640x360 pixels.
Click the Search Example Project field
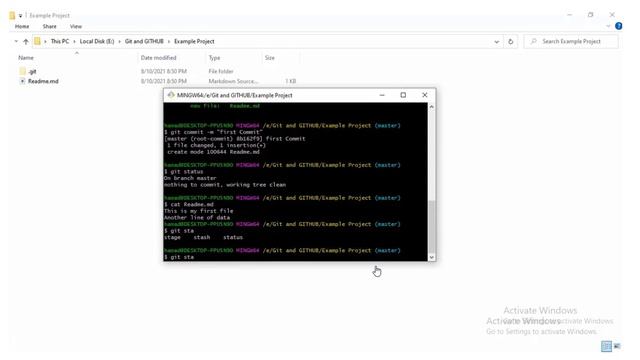point(571,42)
